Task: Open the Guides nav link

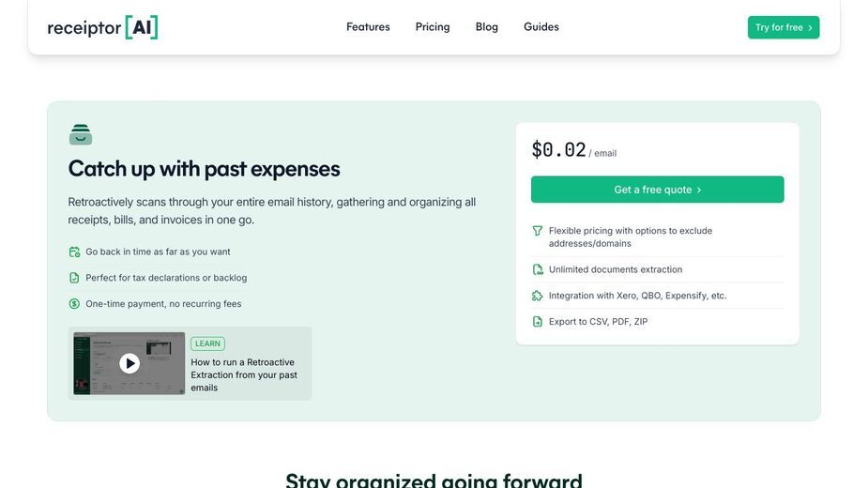Action: click(541, 26)
